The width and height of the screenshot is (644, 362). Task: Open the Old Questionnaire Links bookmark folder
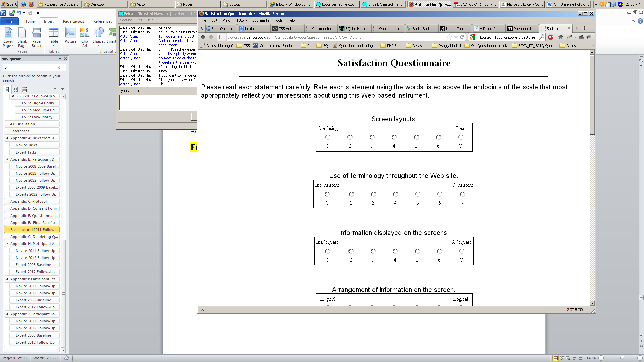click(486, 46)
